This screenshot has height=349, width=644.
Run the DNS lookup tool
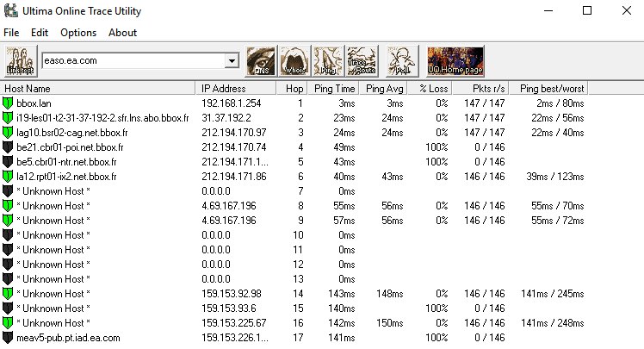260,61
